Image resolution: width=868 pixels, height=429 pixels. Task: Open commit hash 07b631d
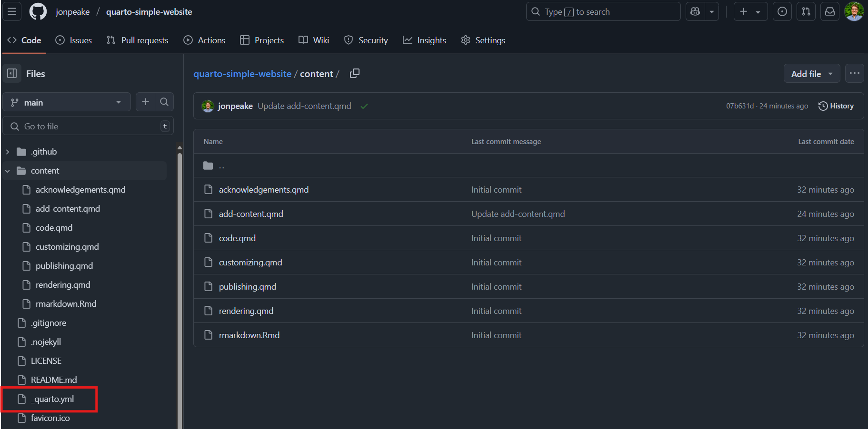click(740, 106)
